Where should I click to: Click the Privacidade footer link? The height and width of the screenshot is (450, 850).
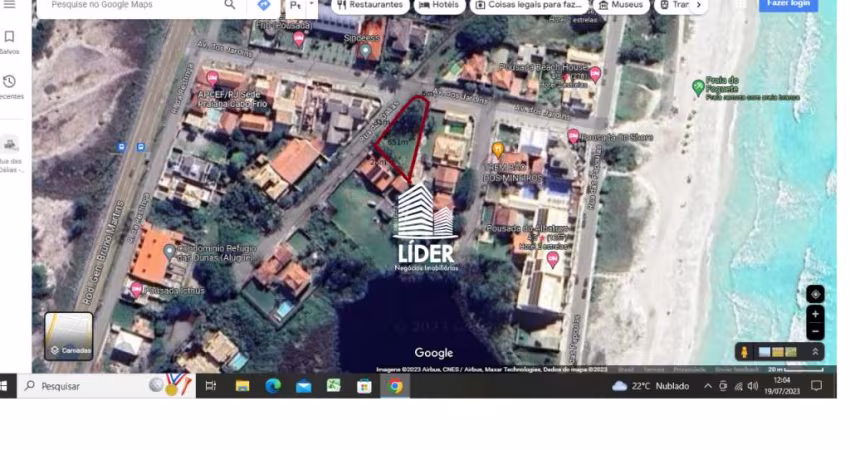coord(689,370)
